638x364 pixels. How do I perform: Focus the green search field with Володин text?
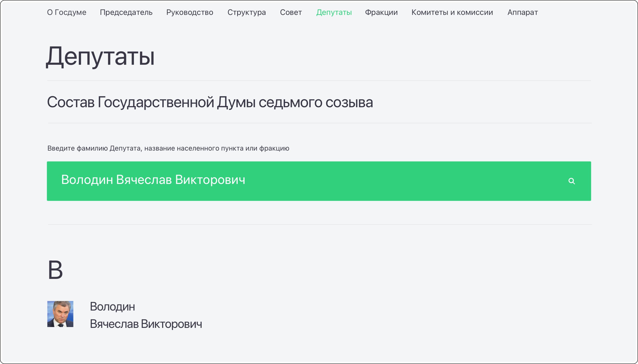(300, 181)
